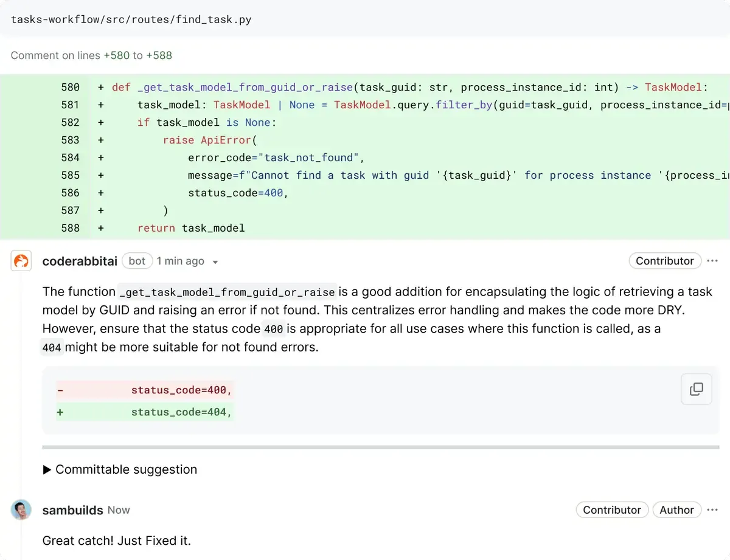Click the 'raise ApiError(' code line
Viewport: 730px width, 560px height.
coord(210,140)
